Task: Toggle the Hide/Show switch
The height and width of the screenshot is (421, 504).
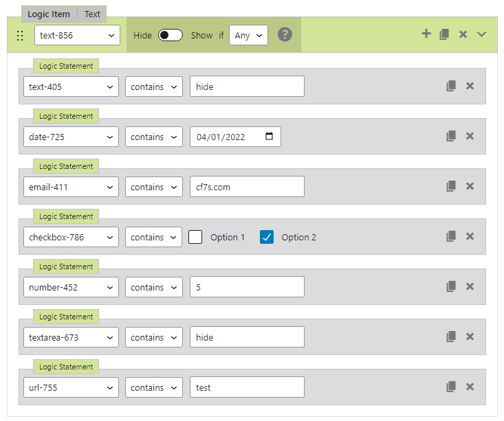Action: (171, 36)
